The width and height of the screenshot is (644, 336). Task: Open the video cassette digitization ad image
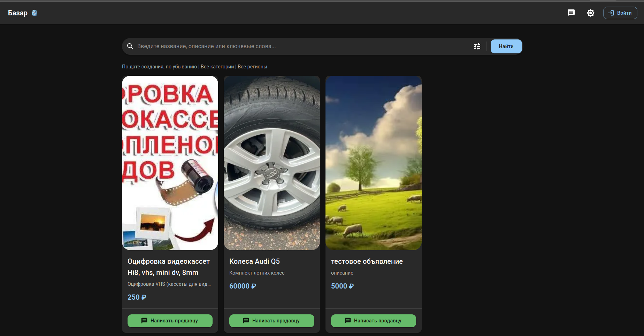click(x=170, y=163)
